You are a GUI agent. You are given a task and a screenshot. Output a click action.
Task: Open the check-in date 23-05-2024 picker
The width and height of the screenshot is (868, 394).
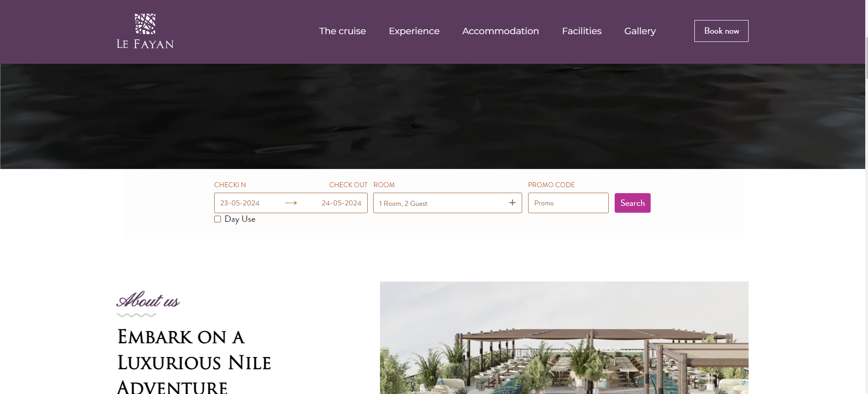coord(240,203)
